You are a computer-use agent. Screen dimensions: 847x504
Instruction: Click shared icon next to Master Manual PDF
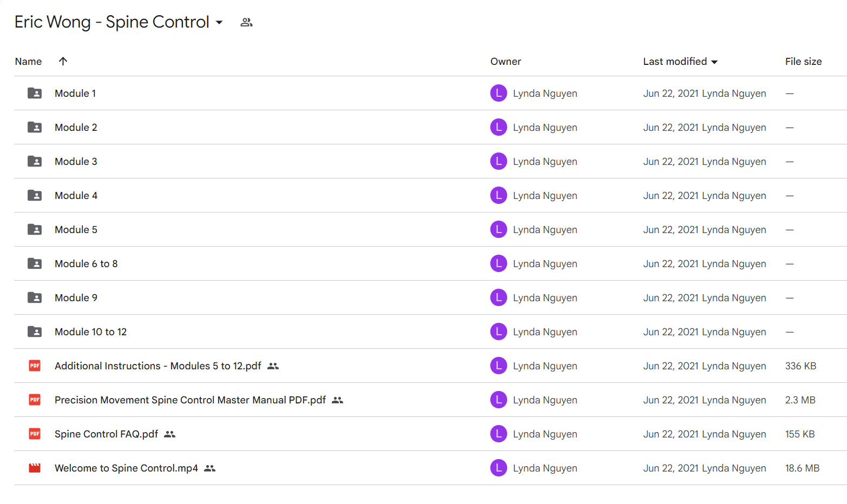click(x=338, y=400)
